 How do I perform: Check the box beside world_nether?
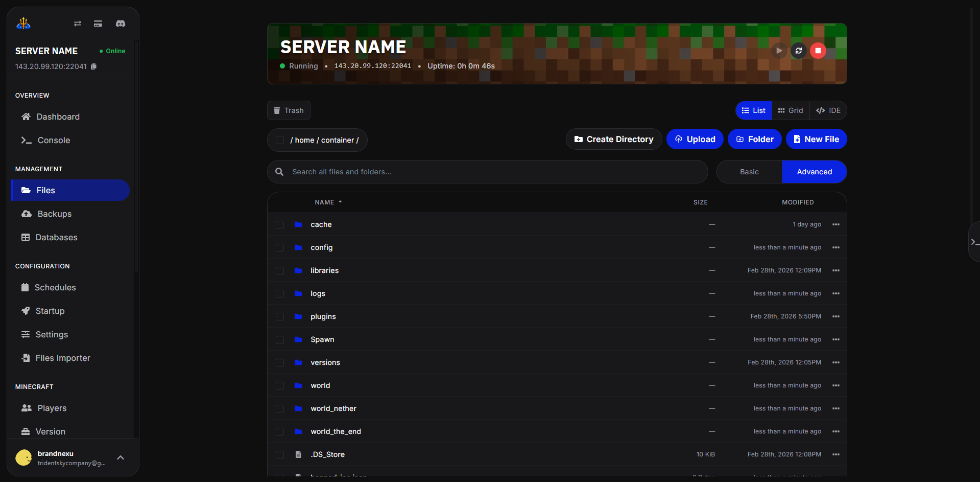[x=280, y=408]
